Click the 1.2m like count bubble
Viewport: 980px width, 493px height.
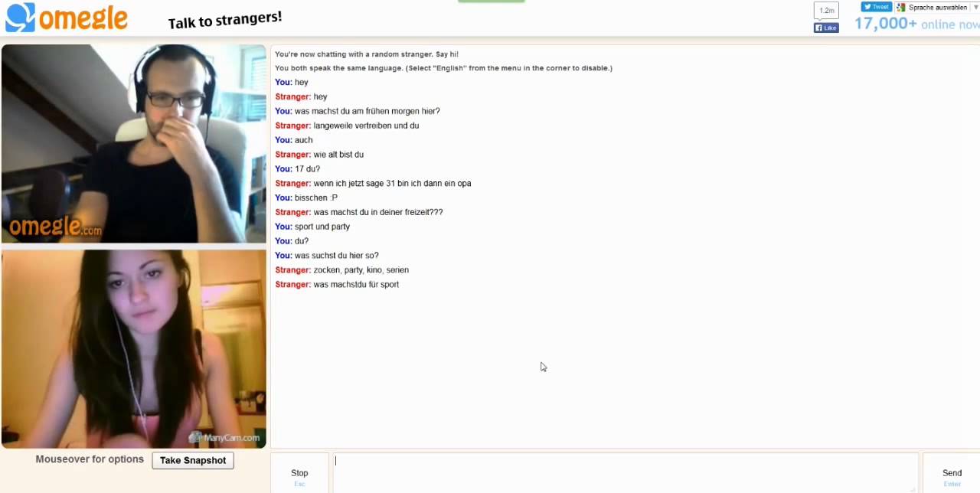click(x=826, y=10)
